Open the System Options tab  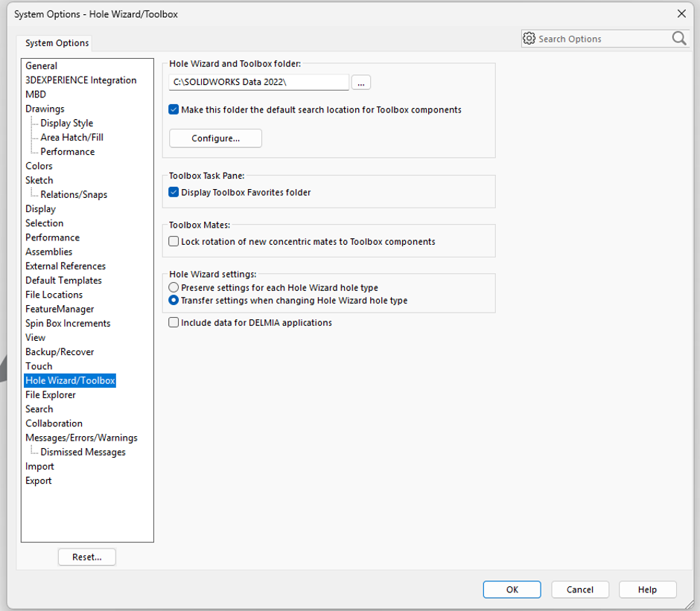57,43
